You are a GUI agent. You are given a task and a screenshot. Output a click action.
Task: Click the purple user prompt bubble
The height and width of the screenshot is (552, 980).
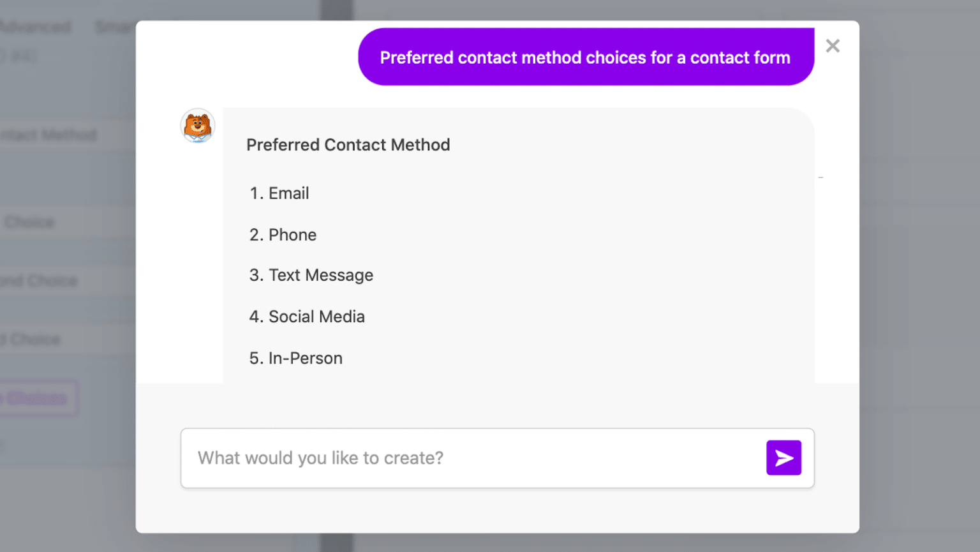[585, 57]
